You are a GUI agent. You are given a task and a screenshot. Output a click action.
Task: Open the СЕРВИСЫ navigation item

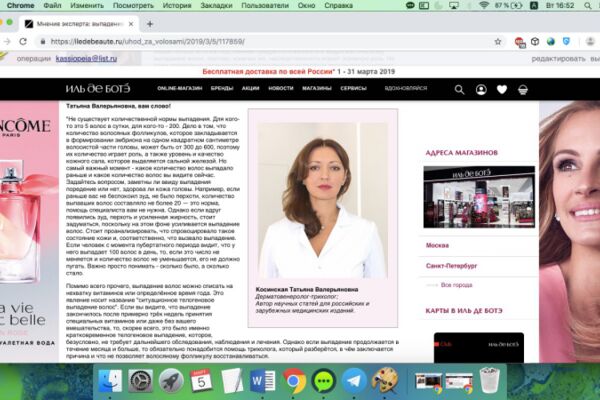pos(353,88)
